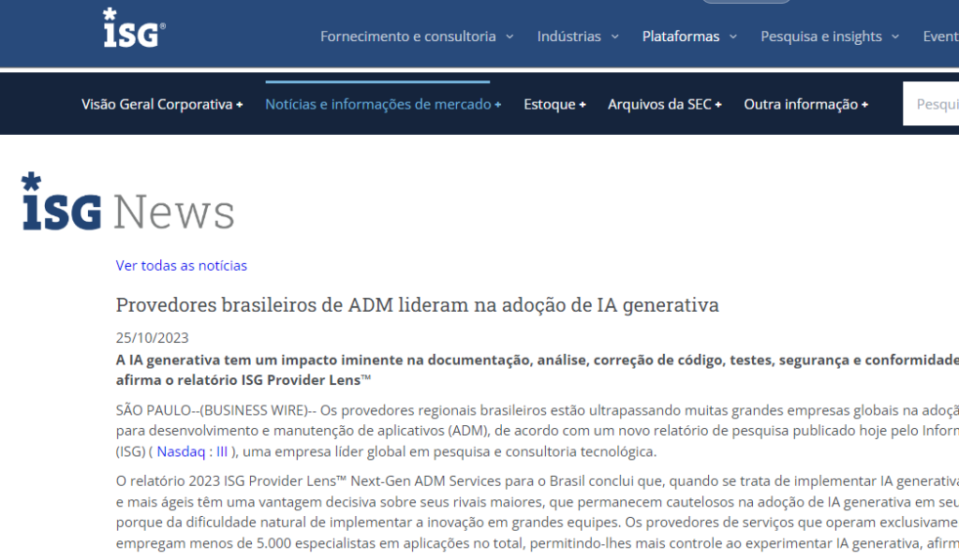
Task: Open the Nasdaq link in the article
Action: 181,451
